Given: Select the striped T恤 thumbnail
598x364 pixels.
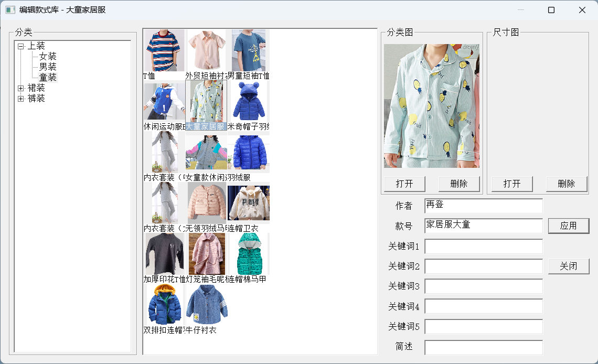Looking at the screenshot, I should coord(164,50).
